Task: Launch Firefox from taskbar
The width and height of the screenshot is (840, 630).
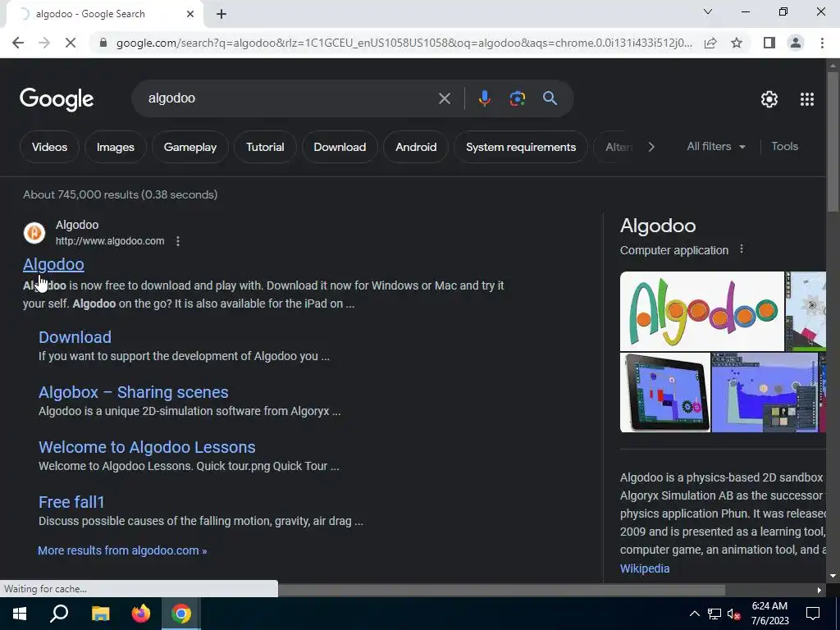Action: 141,614
